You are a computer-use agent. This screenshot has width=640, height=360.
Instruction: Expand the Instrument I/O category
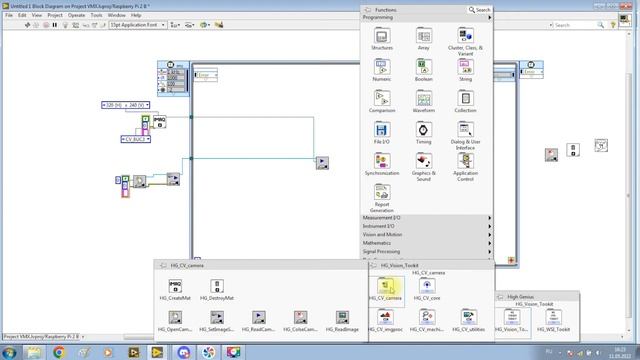pyautogui.click(x=427, y=226)
